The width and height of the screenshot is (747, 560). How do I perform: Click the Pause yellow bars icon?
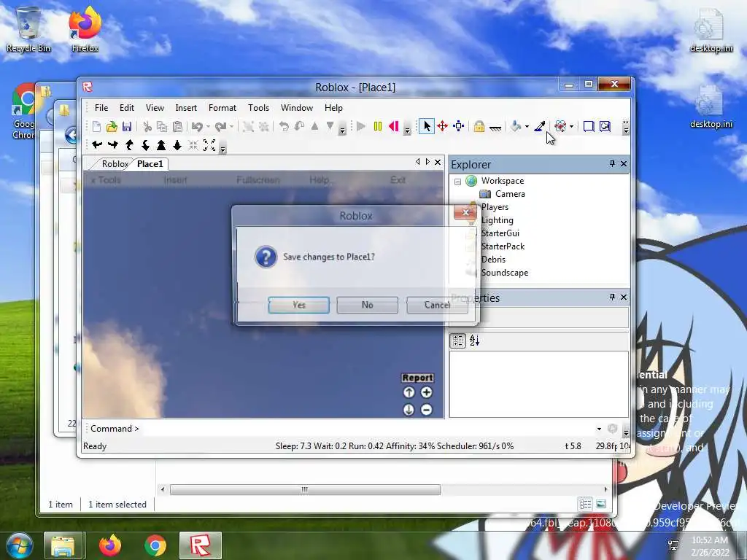(x=378, y=126)
